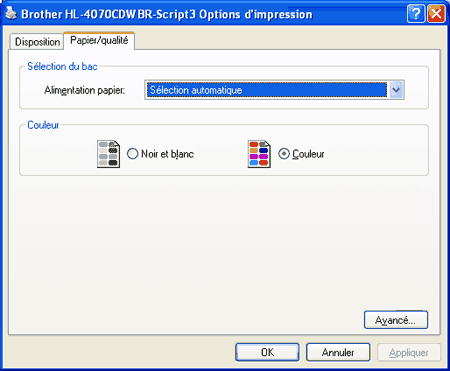450x371 pixels.
Task: Confirm with the OK button
Action: coord(267,352)
